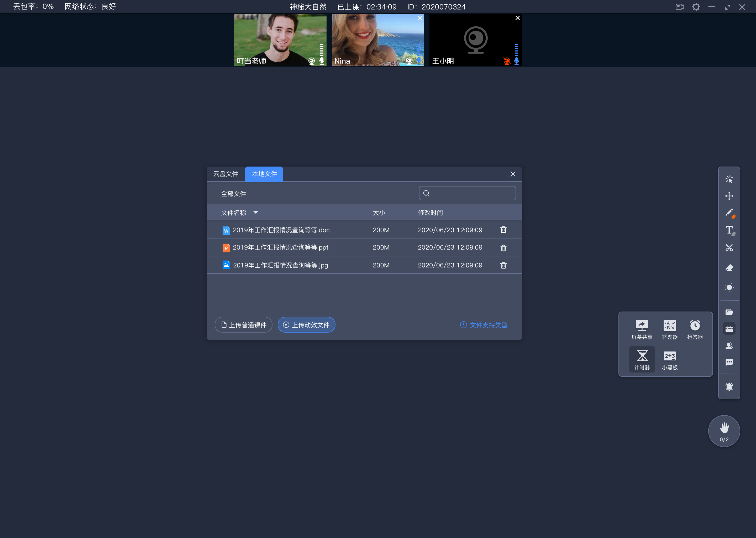Delete the 2019年工作汇报情况查询等等.jpg file
The height and width of the screenshot is (538, 756).
point(503,264)
